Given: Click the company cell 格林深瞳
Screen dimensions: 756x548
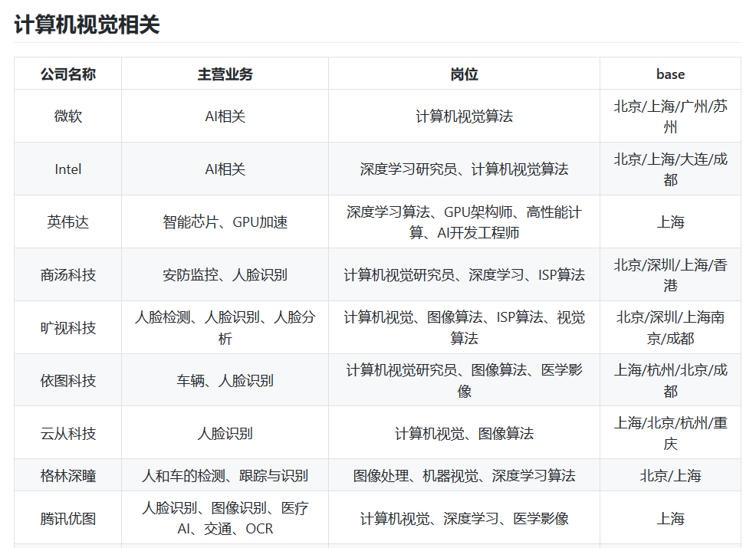Looking at the screenshot, I should point(68,476).
